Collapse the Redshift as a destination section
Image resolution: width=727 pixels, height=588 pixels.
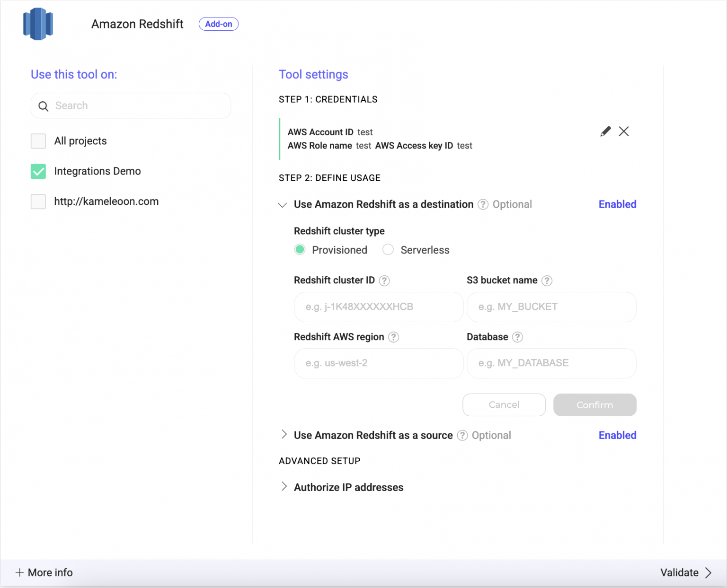pos(283,205)
